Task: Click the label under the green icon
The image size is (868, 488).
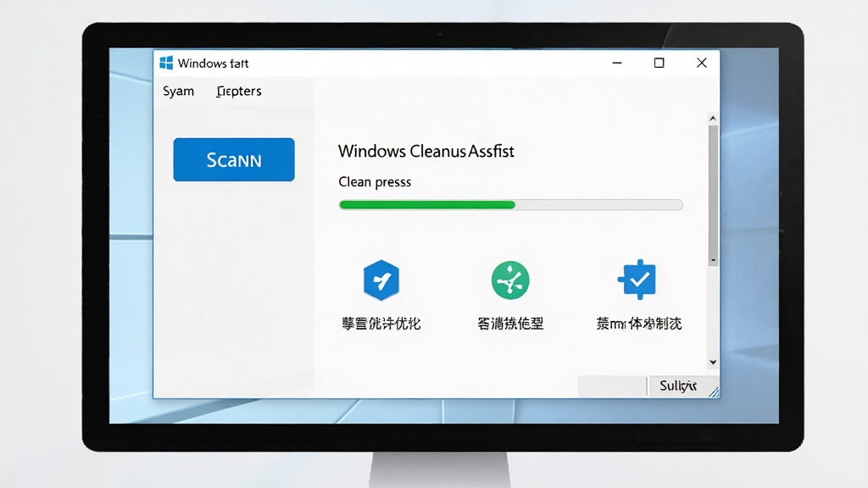Action: [509, 323]
